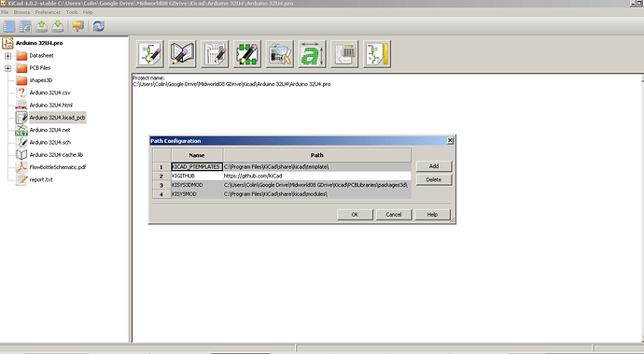
Task: Select FlowBottleSchematic.pdf in project tree
Action: [58, 167]
